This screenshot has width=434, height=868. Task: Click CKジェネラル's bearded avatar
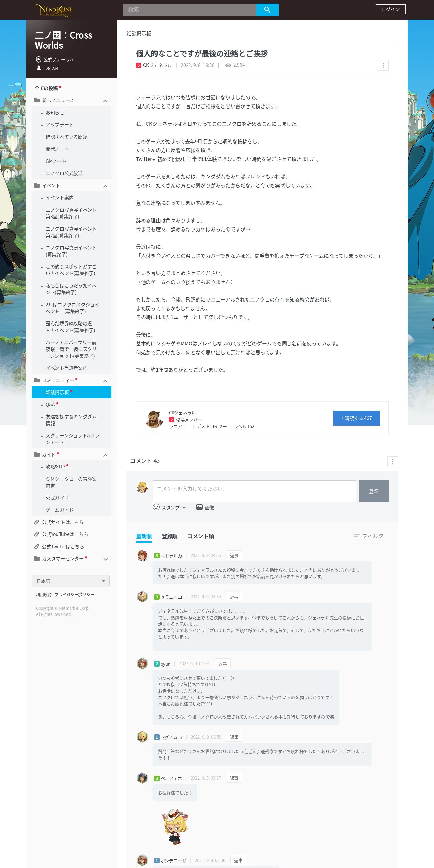point(154,419)
